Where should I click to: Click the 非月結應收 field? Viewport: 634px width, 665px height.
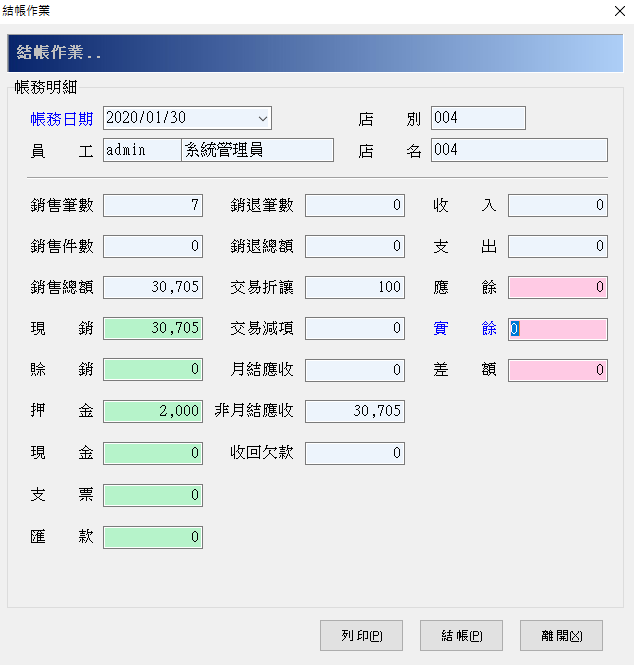coord(355,411)
